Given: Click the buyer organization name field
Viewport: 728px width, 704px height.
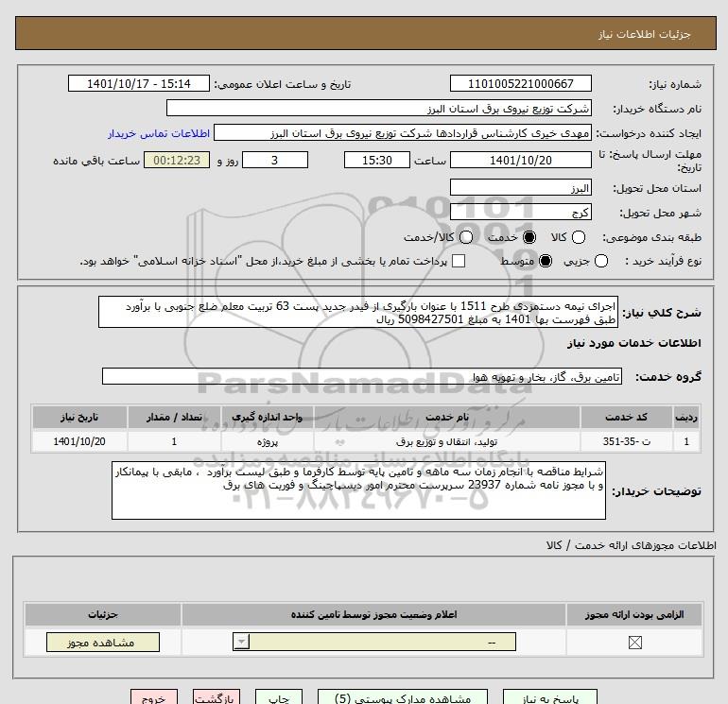Looking at the screenshot, I should (x=379, y=109).
